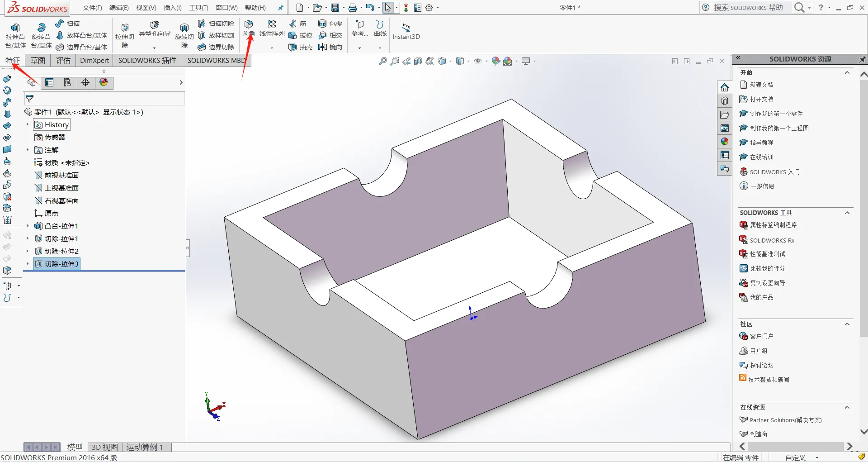Open the Edit Appearance color-ball icon
Image resolution: width=868 pixels, height=462 pixels.
coord(496,61)
